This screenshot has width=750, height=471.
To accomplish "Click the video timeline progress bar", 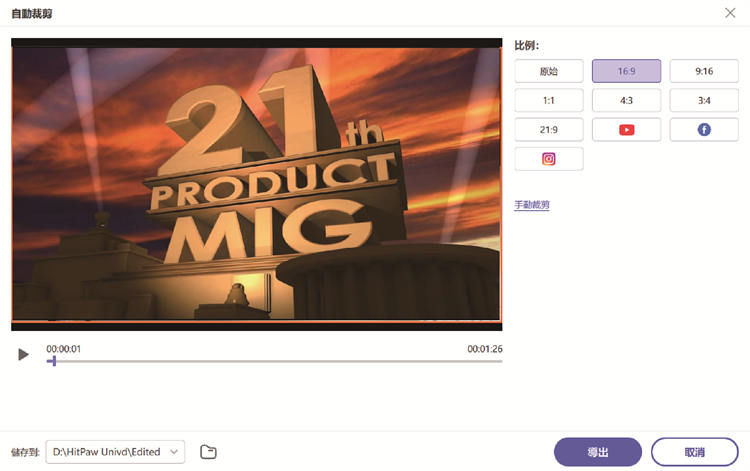I will 280,361.
